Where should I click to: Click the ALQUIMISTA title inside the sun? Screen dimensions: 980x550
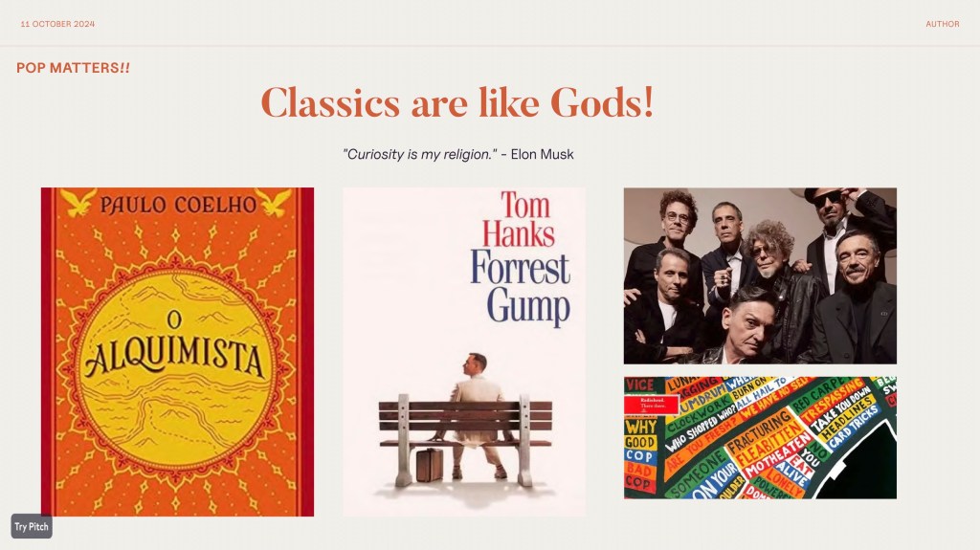click(175, 359)
